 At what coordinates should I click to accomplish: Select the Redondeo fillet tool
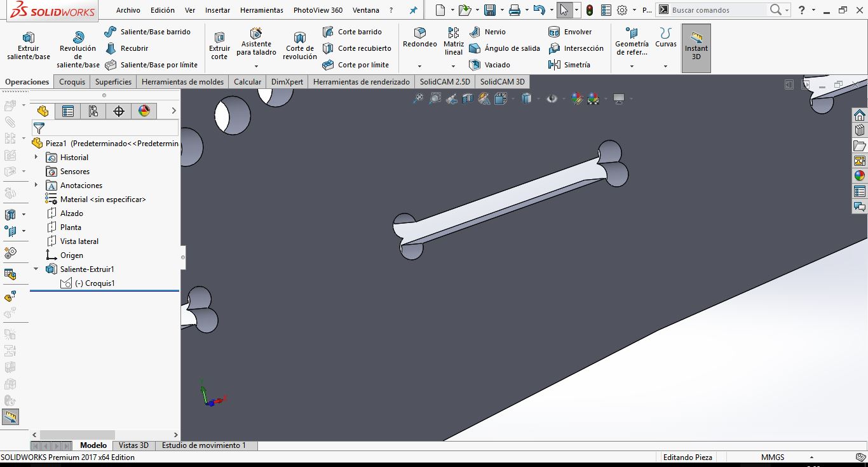[419, 38]
